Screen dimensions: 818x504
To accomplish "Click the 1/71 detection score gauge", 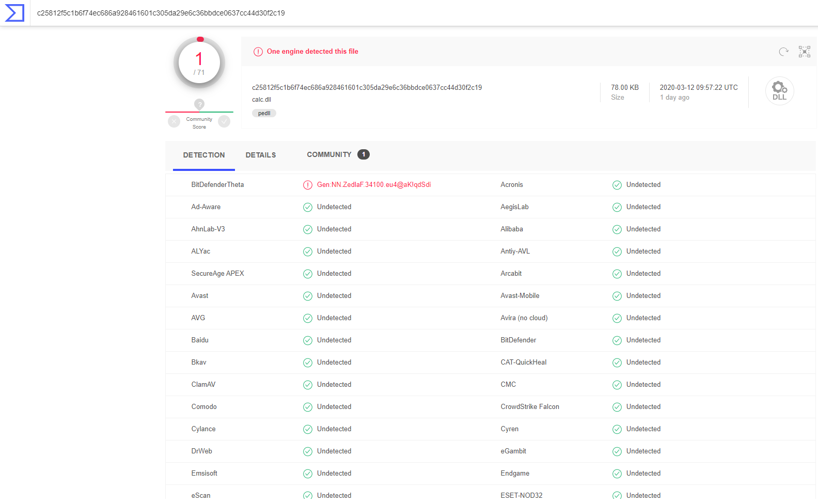I will coord(199,63).
